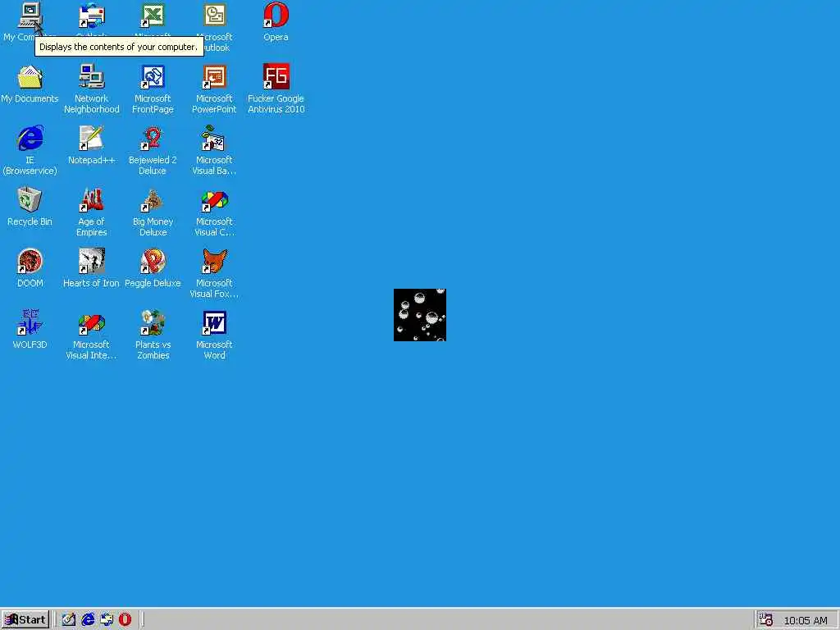Screen dimensions: 840x630
Task: Select the Age of Empires shortcut
Action: (92, 200)
